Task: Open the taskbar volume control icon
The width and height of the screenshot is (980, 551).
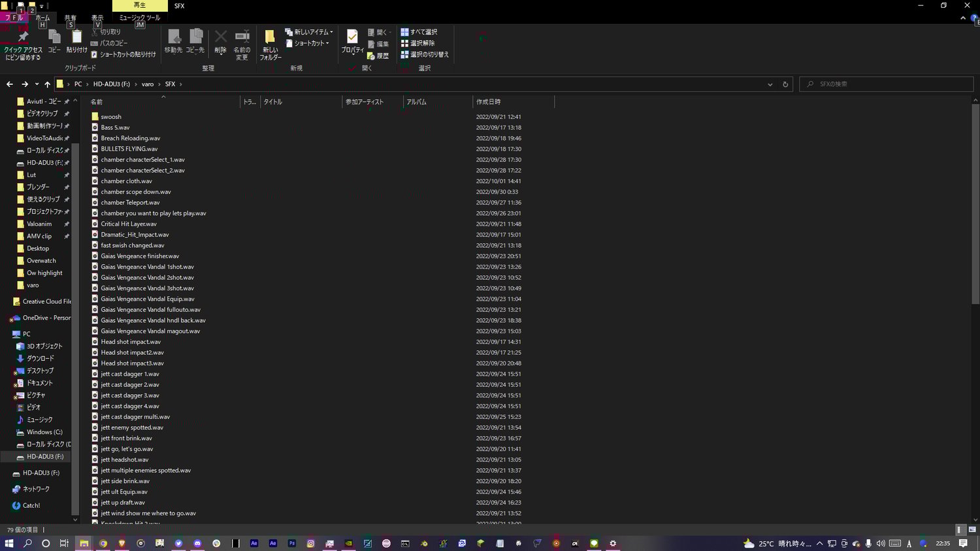Action: pos(881,544)
